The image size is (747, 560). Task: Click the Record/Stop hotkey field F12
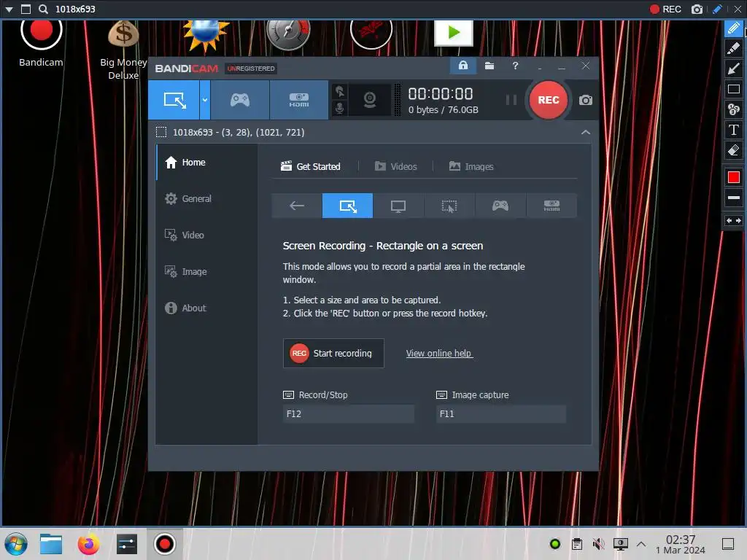348,414
